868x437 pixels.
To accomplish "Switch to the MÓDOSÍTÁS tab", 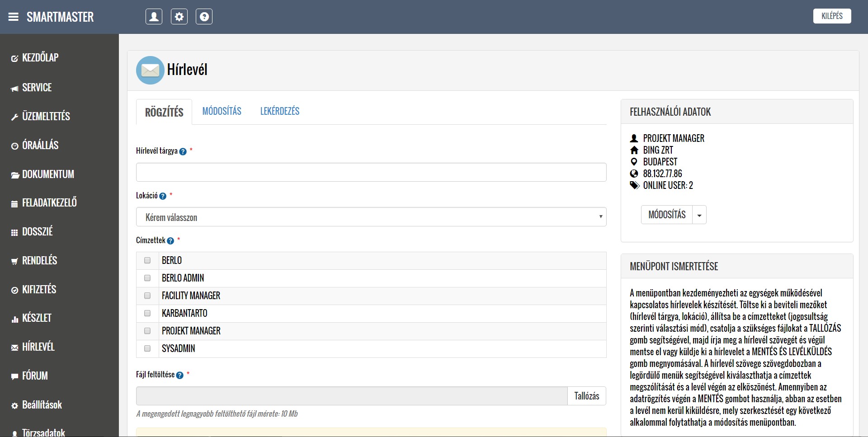I will [222, 111].
